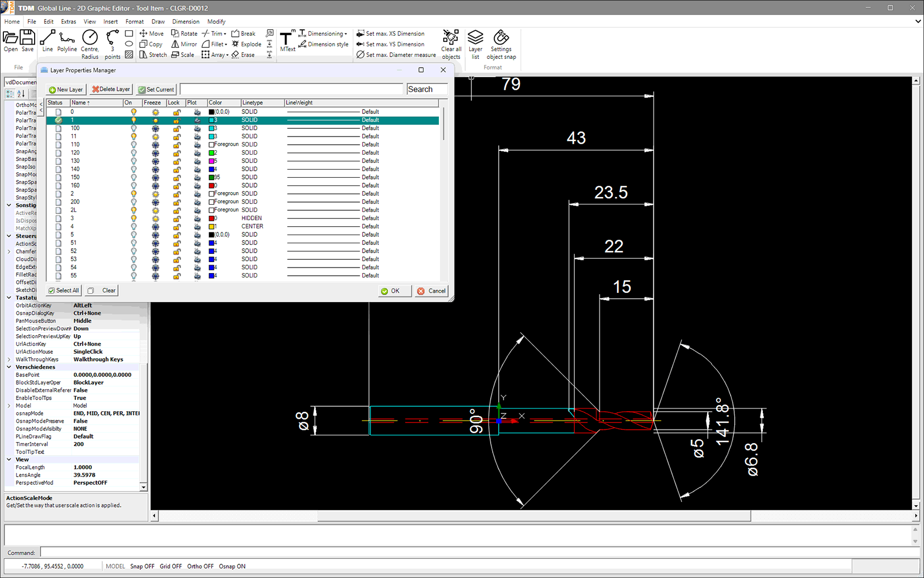Viewport: 924px width, 578px height.
Task: Select the Mirror tool
Action: pos(184,44)
